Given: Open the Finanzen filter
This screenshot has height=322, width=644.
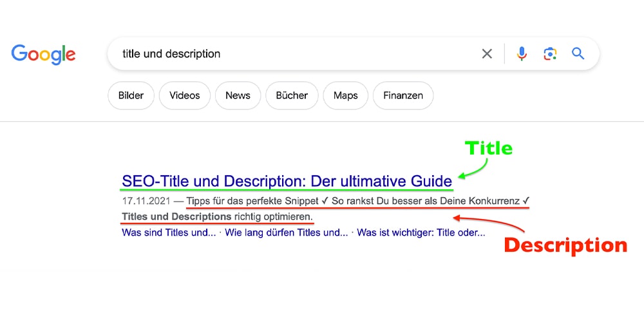Looking at the screenshot, I should point(403,96).
